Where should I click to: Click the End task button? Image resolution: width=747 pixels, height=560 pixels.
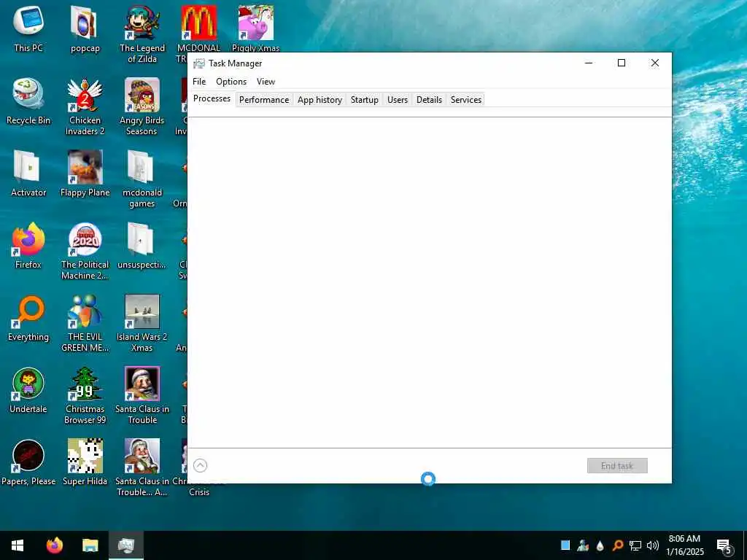point(617,466)
